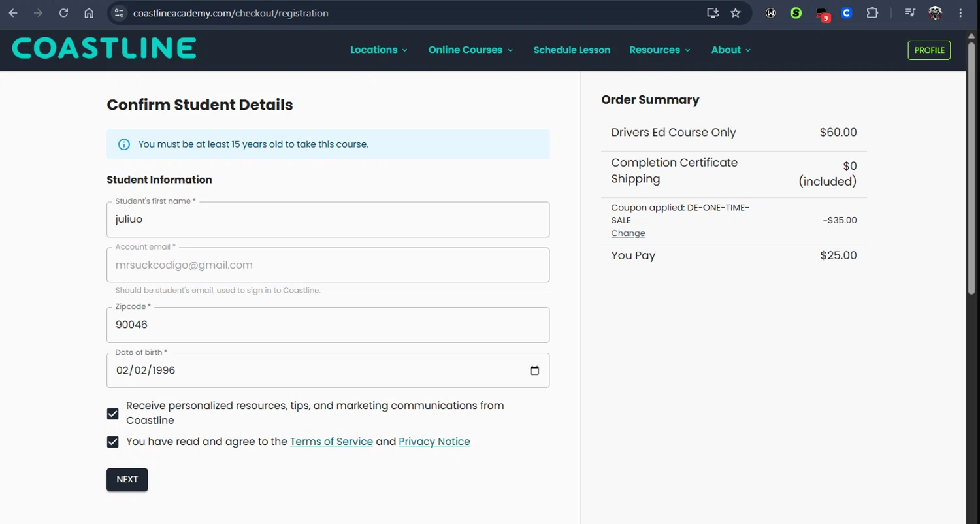
Task: Click the forward navigation arrow
Action: click(x=38, y=13)
